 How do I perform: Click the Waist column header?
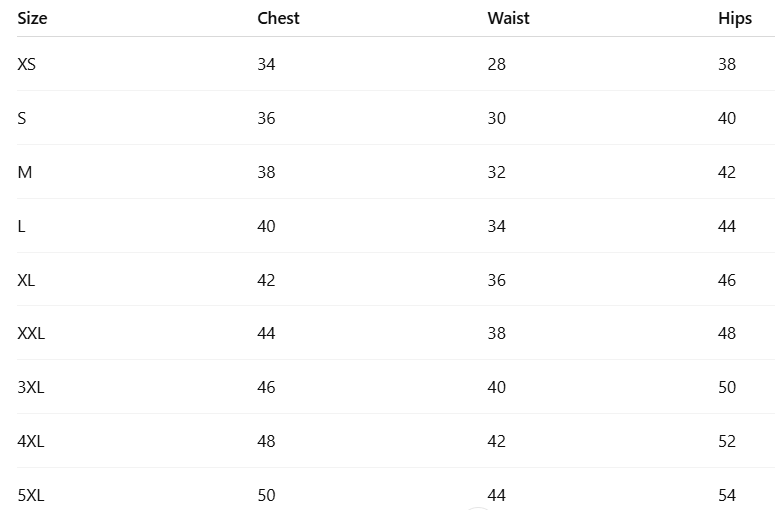[x=508, y=18]
